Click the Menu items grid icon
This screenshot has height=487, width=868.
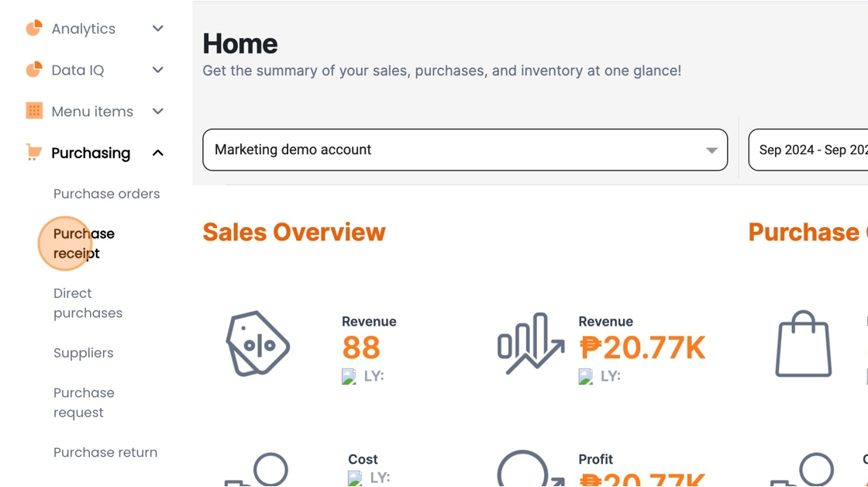pyautogui.click(x=34, y=111)
